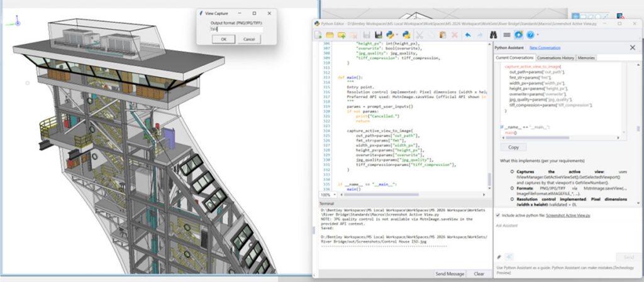Toggle Include active python file checkbox
Screen dimensions: 644x282
tap(497, 215)
